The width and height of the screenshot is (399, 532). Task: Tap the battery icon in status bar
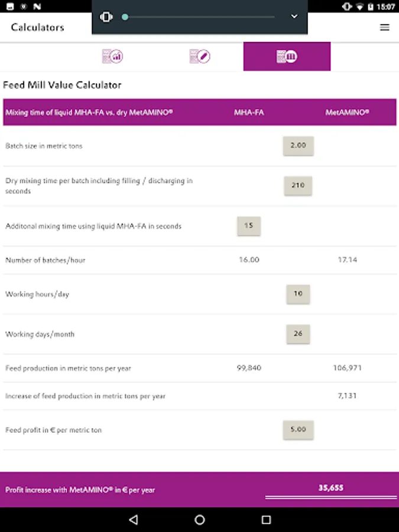pos(371,7)
